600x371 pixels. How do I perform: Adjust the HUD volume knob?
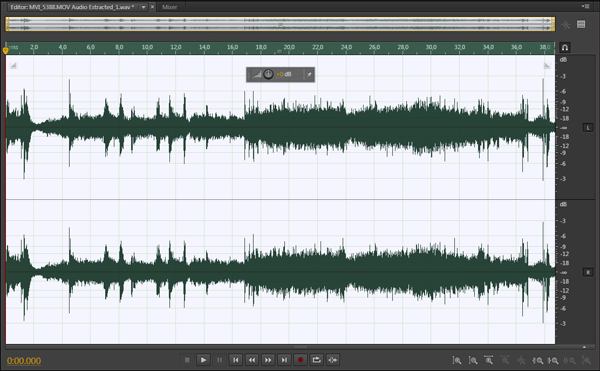[268, 74]
